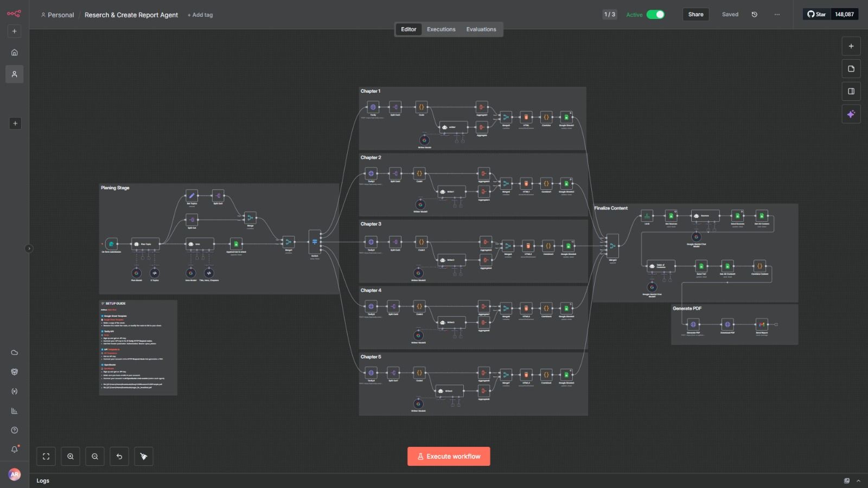The height and width of the screenshot is (488, 868).
Task: Select the Send Report Gmail node
Action: (762, 324)
